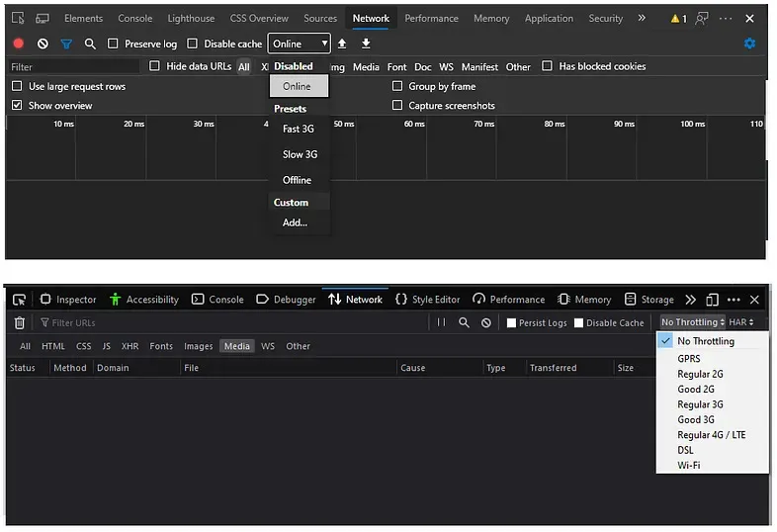This screenshot has width=777, height=532.
Task: Click the import HAR upload arrow icon
Action: tap(342, 44)
